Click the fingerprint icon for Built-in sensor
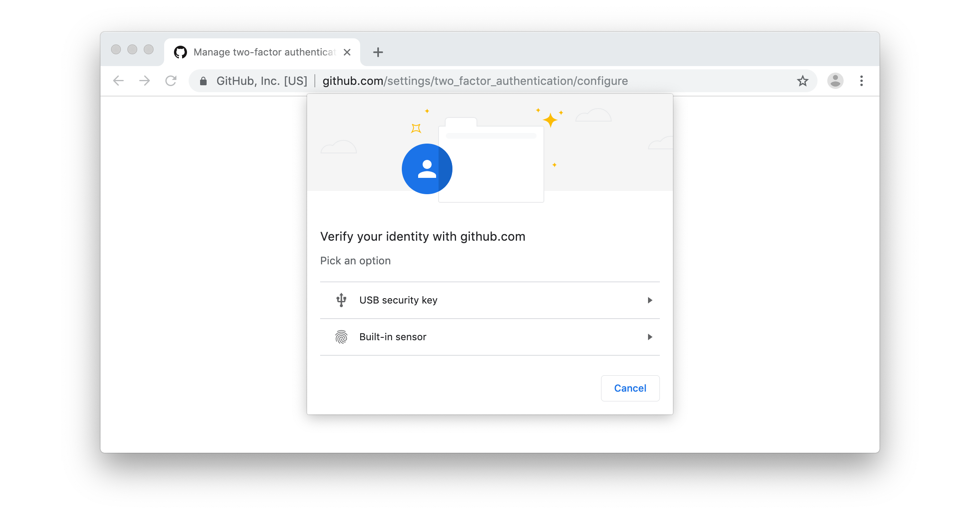The image size is (980, 514). tap(341, 337)
